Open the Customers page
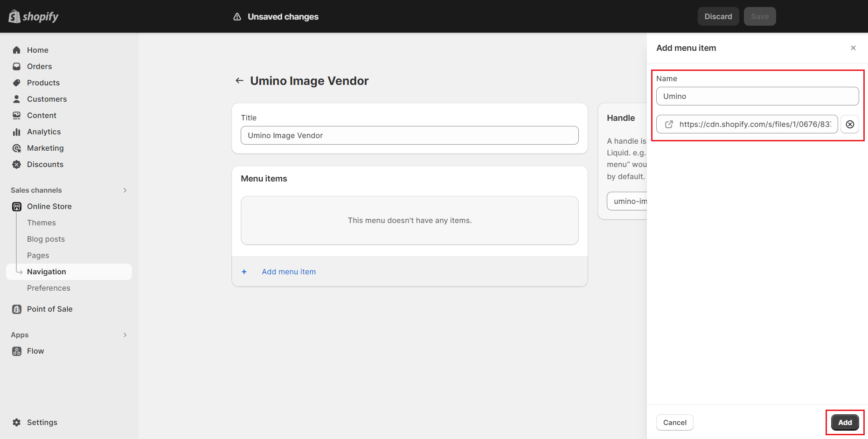The width and height of the screenshot is (868, 439). point(47,99)
